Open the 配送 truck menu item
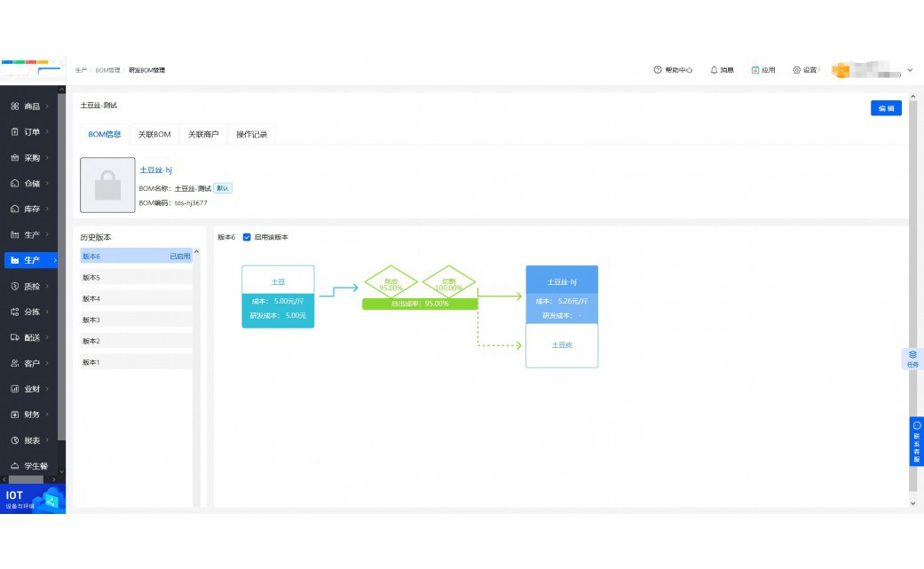The width and height of the screenshot is (924, 569). point(15,338)
